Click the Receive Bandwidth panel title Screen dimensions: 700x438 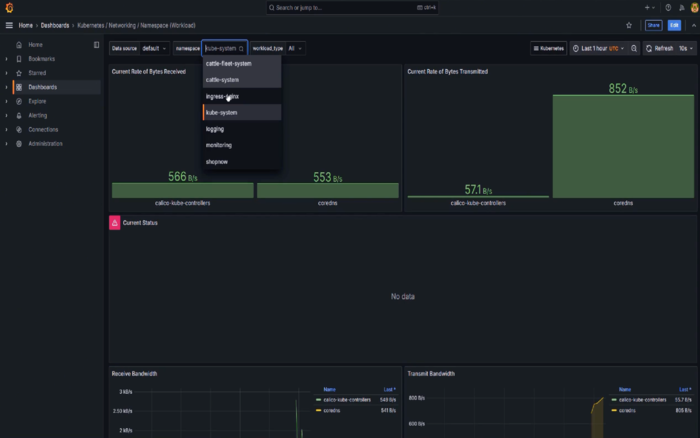134,374
